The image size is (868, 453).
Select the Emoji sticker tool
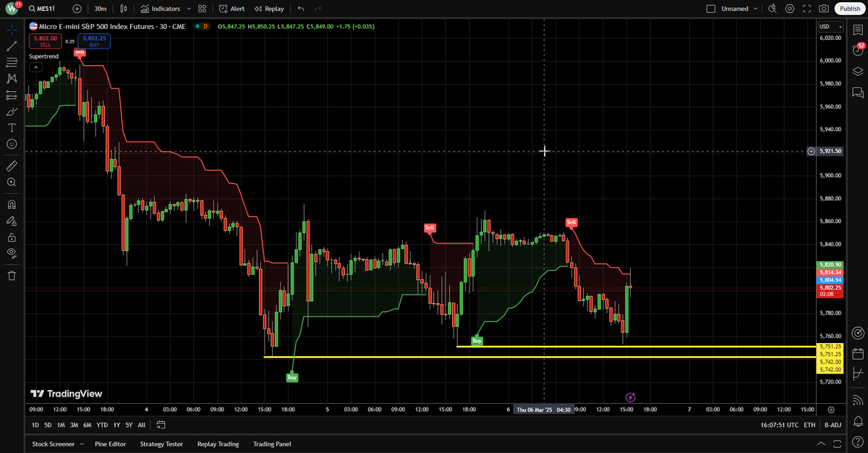tap(11, 144)
